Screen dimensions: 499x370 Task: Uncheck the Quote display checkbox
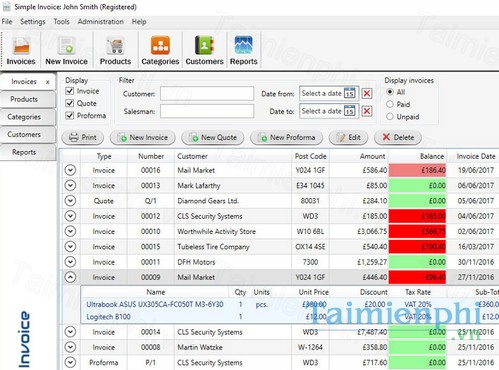70,103
